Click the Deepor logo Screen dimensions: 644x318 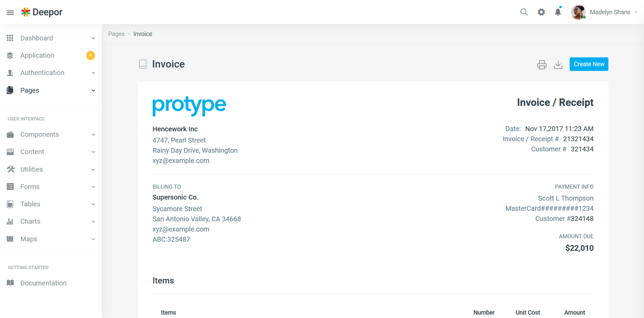click(42, 12)
